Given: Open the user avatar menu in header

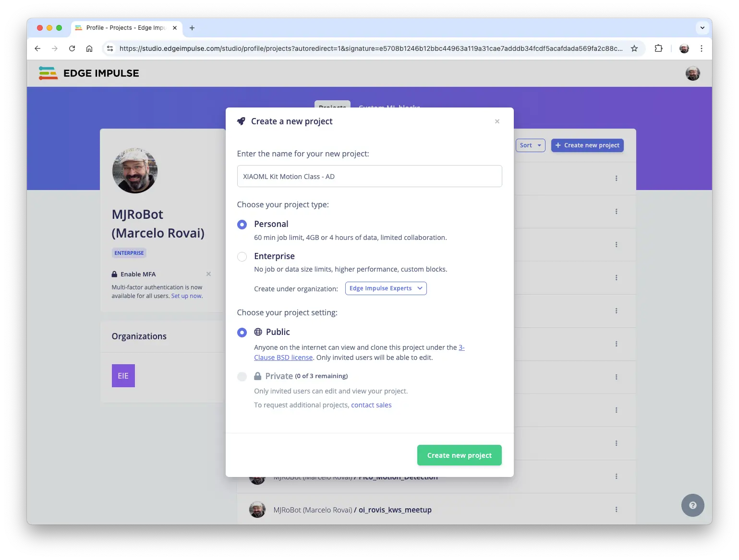Looking at the screenshot, I should (692, 73).
